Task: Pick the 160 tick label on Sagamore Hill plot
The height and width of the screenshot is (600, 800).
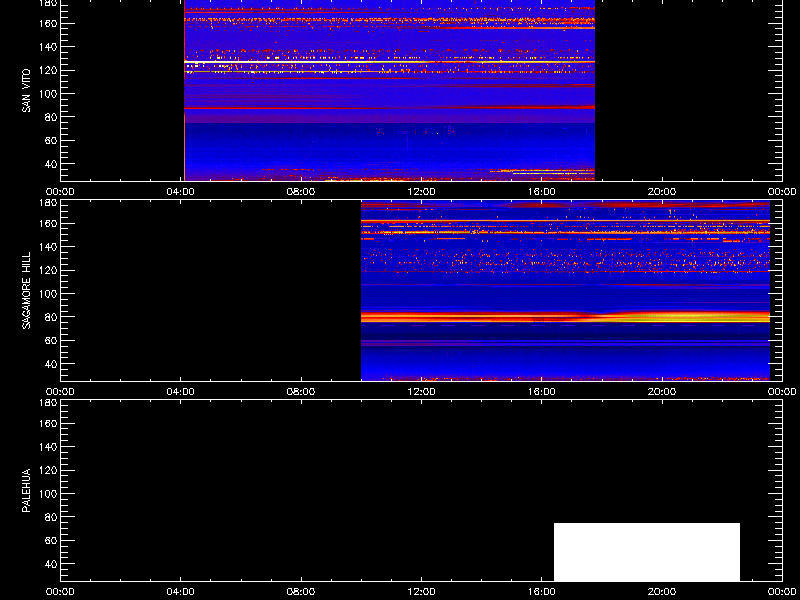Action: (x=49, y=223)
